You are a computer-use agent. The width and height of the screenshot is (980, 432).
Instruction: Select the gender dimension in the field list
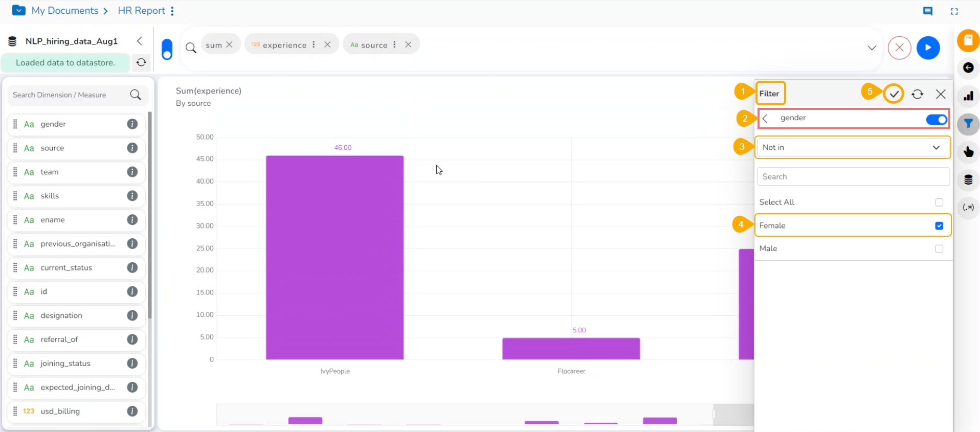[76, 124]
